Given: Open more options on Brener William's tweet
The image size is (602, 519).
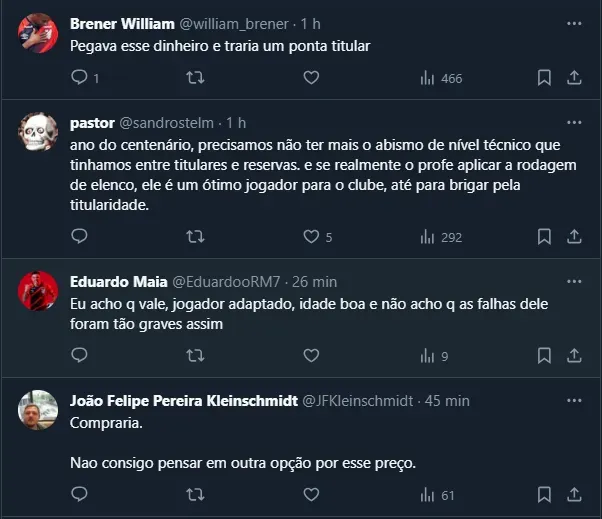Looking at the screenshot, I should pyautogui.click(x=574, y=21).
